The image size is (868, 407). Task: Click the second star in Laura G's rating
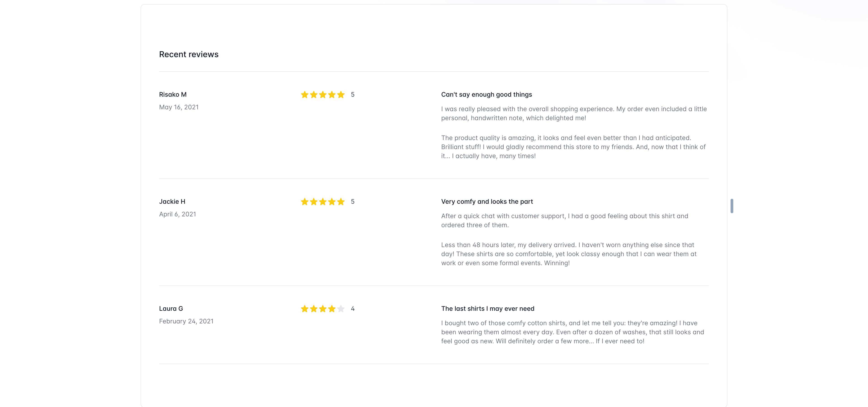pos(314,309)
